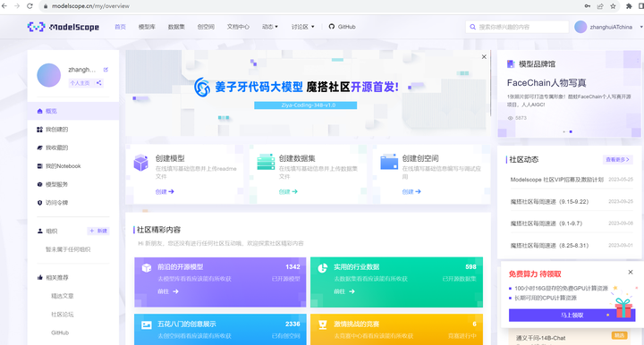Click the 创建模型 cube icon
Screen dimensions: 644x345
click(x=141, y=163)
